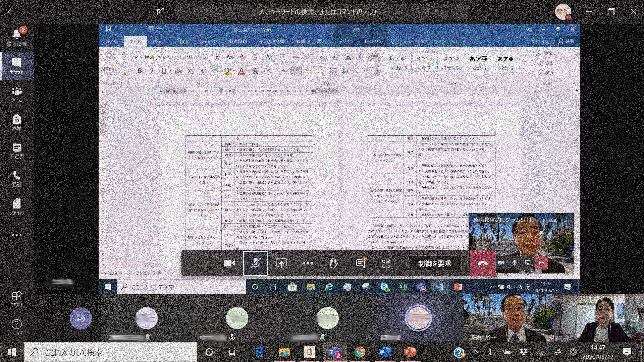Open 通話 calls in the Teams sidebar

tap(16, 179)
